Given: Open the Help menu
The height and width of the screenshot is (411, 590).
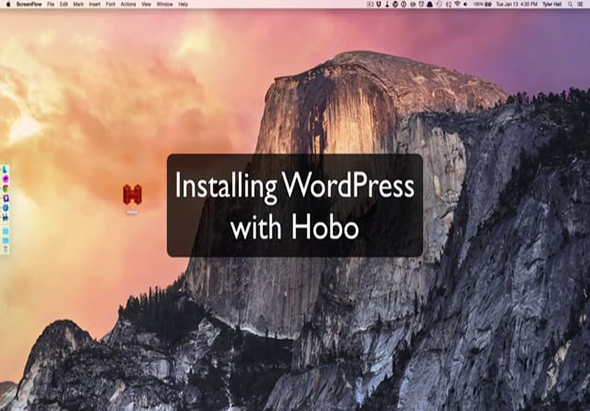Looking at the screenshot, I should tap(183, 4).
